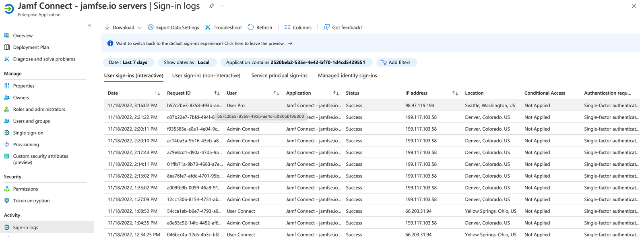644x237 pixels.
Task: Change the Date Last 7 days filter
Action: point(128,62)
